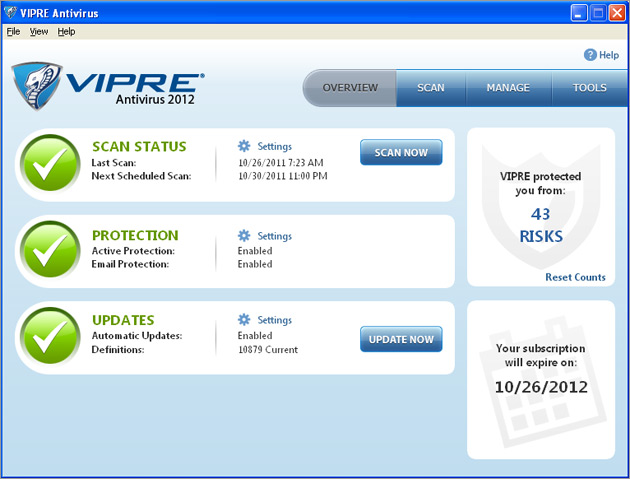
Task: Open Settings link for Updates
Action: (x=274, y=320)
